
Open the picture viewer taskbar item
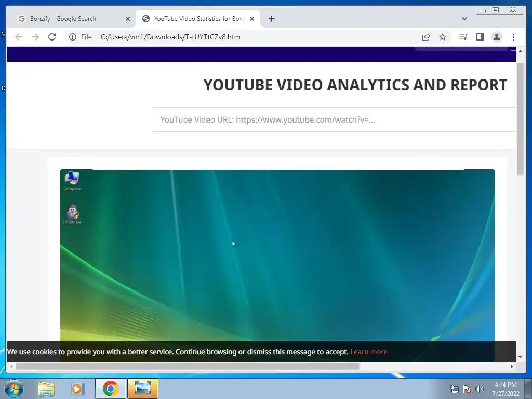click(143, 389)
